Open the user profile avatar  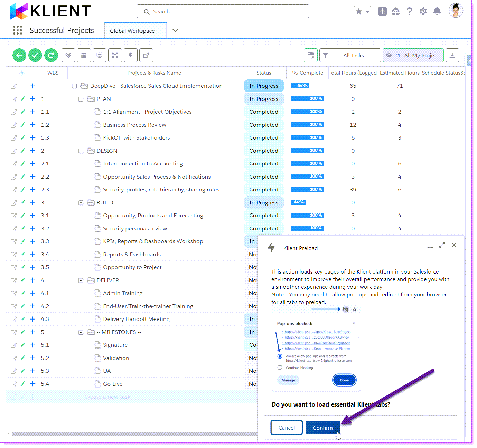(x=456, y=10)
